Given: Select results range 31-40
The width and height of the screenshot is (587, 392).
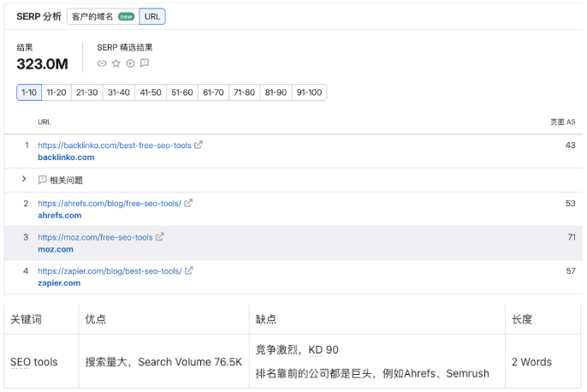Looking at the screenshot, I should pyautogui.click(x=119, y=92).
